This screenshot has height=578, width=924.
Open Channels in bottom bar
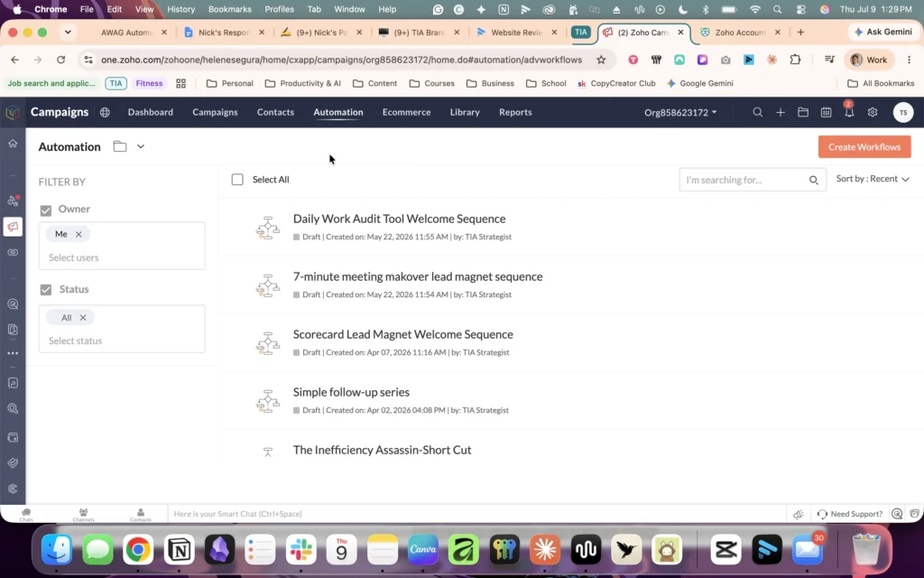[83, 514]
